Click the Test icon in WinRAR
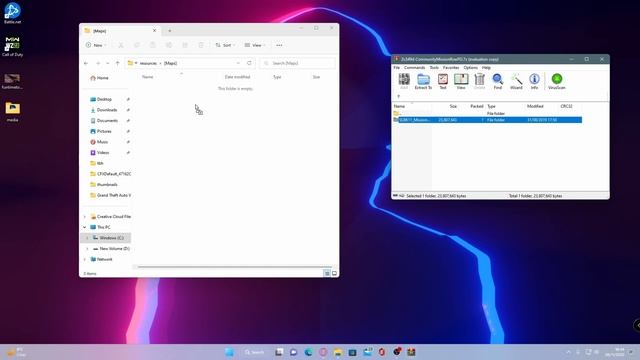This screenshot has width=640, height=360. tap(443, 81)
